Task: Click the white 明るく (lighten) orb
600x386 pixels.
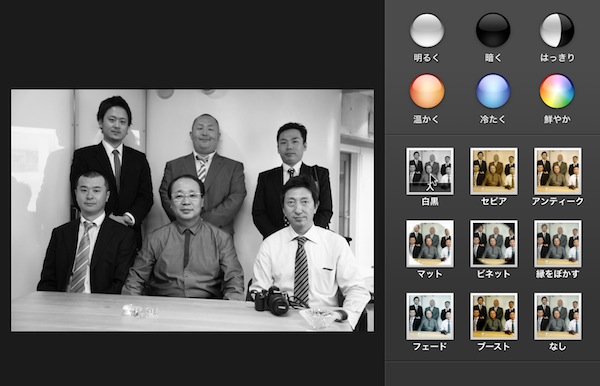Action: 427,30
